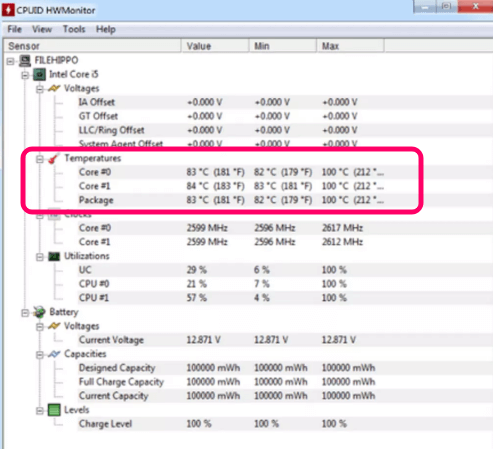Viewport: 493px width, 449px height.
Task: Click the Value column header
Action: click(x=215, y=46)
